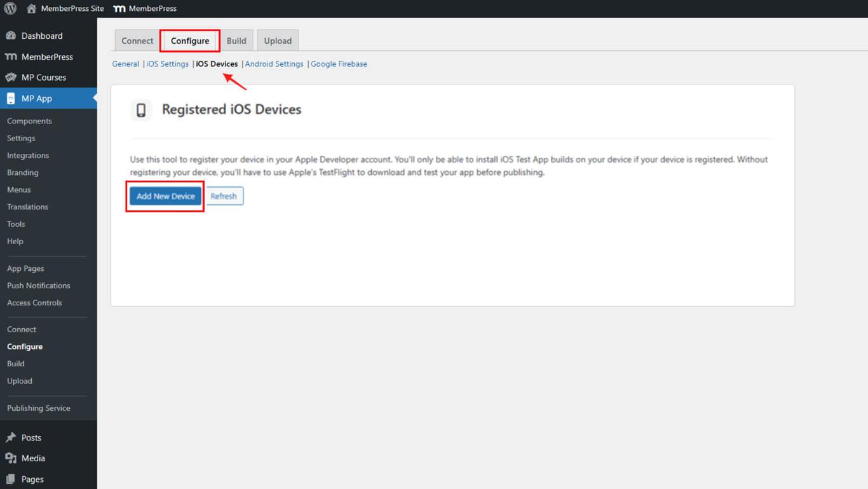
Task: Open the iOS Settings sub-link
Action: (x=168, y=64)
